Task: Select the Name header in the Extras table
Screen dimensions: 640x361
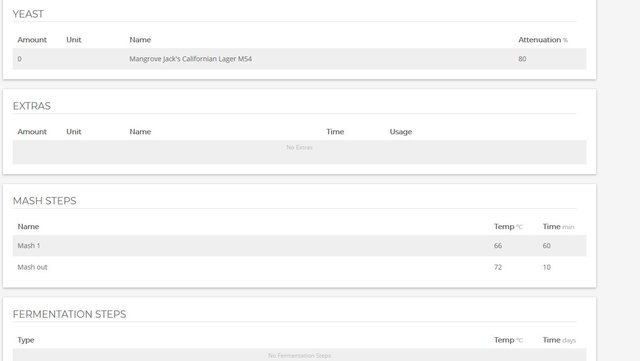Action: coord(140,131)
